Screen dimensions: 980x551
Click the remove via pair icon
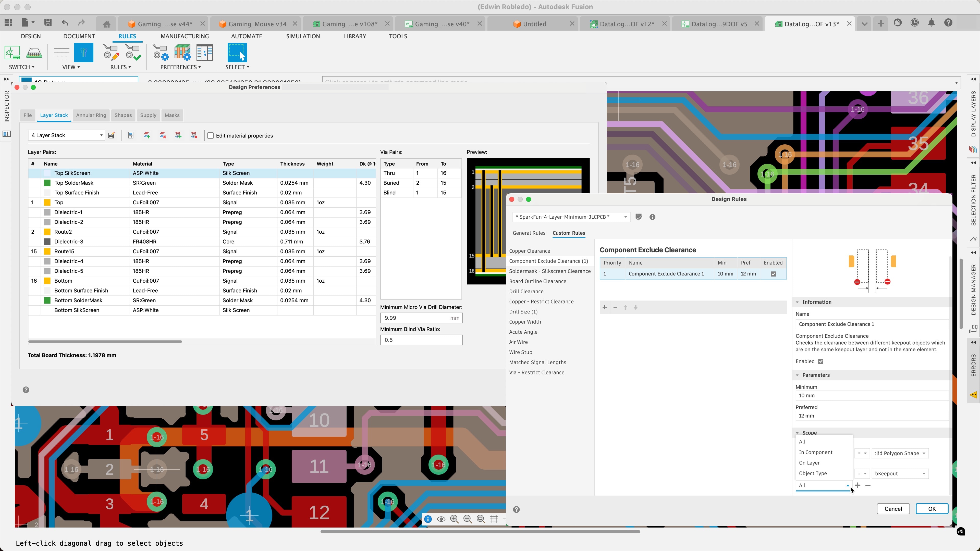[194, 135]
